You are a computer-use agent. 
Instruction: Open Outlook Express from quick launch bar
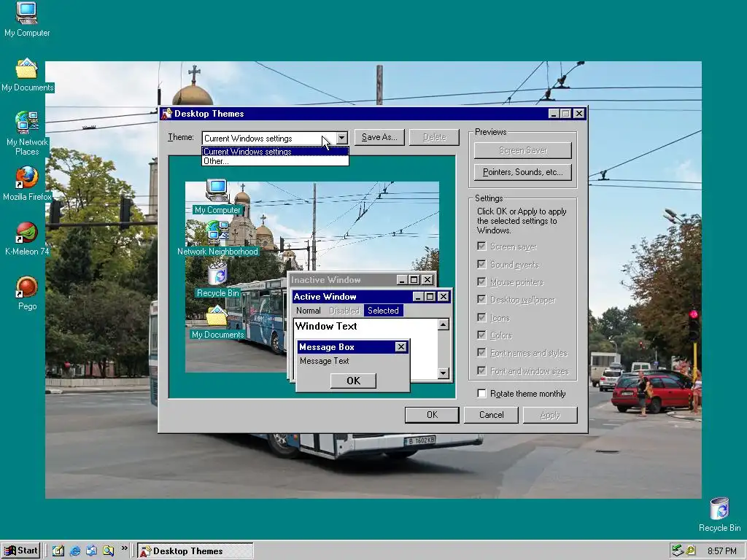91,551
